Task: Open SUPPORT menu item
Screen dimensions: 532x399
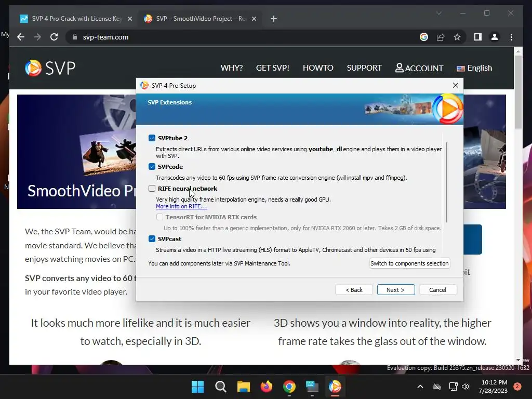Action: (364, 68)
